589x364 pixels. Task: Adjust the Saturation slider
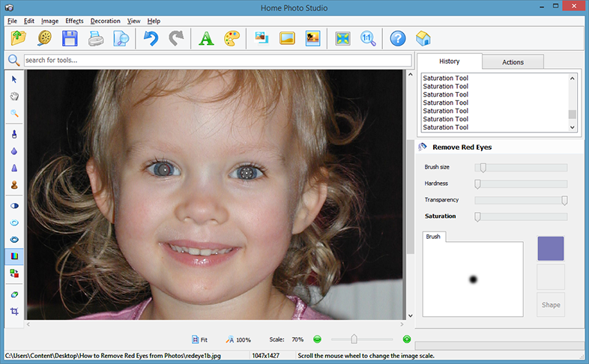(521, 217)
